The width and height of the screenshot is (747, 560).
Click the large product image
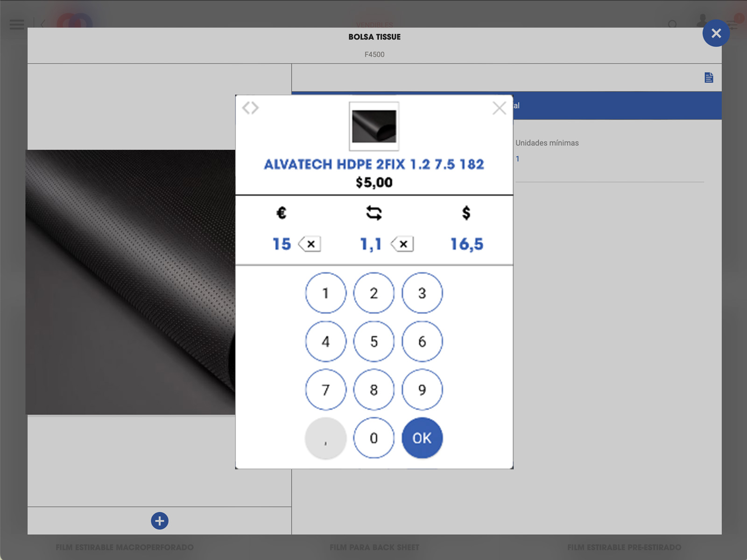[130, 282]
